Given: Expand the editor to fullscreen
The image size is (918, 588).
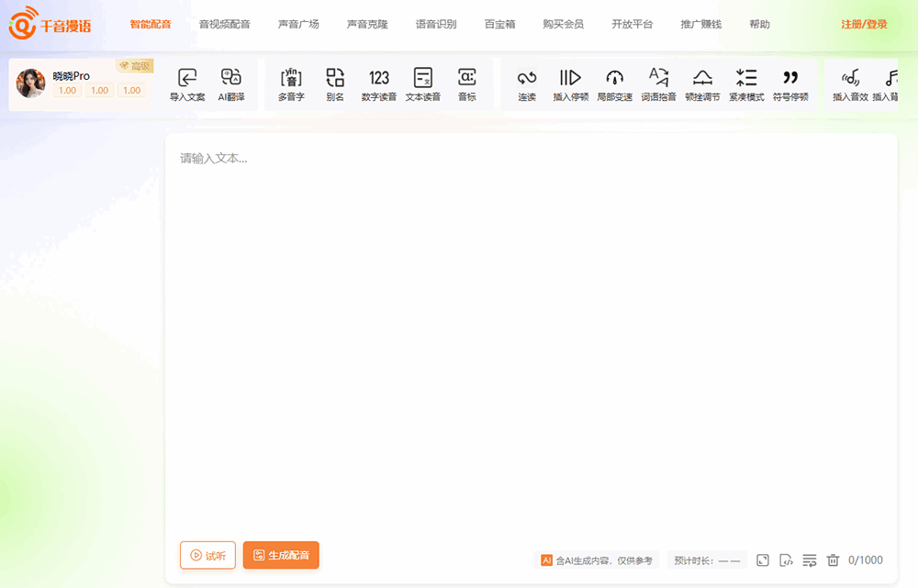Looking at the screenshot, I should [x=762, y=560].
